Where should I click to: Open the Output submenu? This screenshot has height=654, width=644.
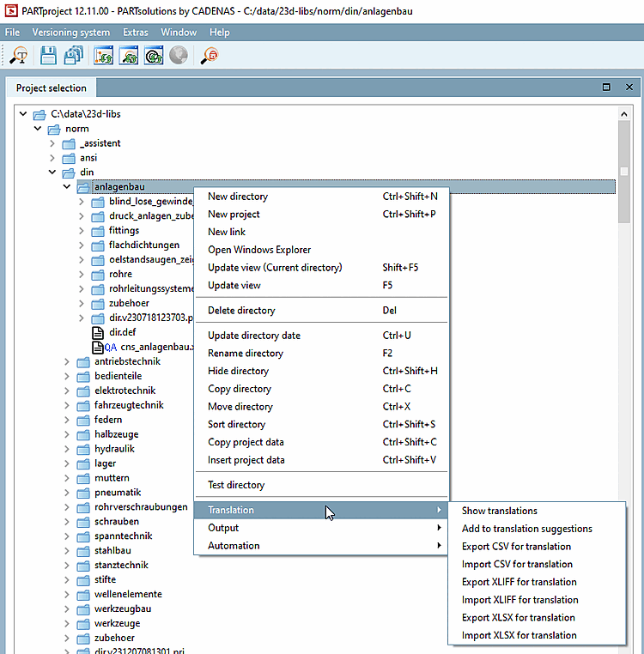tap(321, 528)
